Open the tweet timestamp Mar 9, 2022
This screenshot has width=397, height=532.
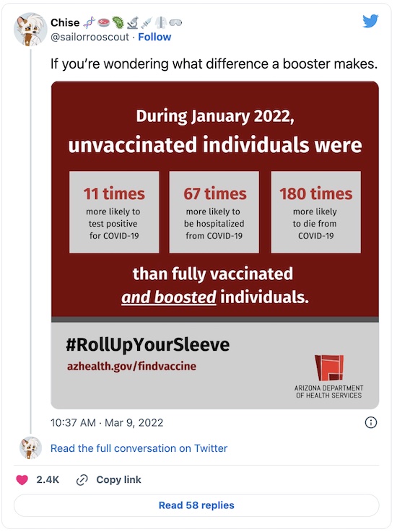tap(107, 423)
